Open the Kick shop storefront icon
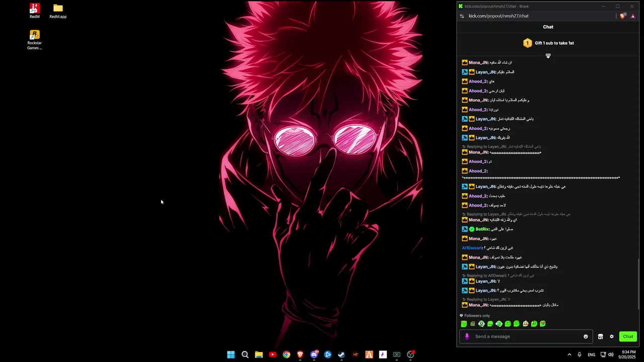644x362 pixels. (x=600, y=336)
